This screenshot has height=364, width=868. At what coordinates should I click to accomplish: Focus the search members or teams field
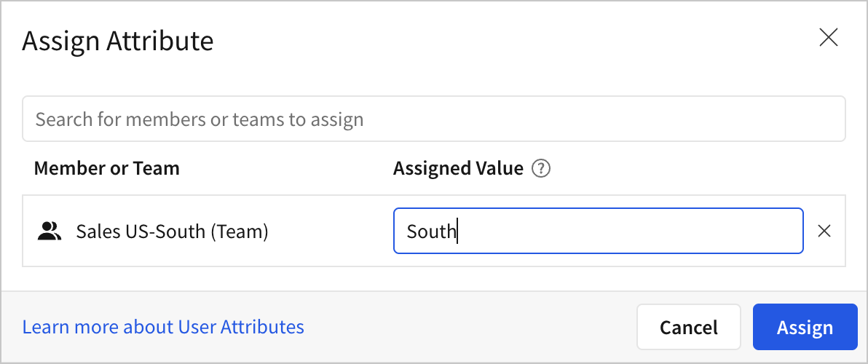click(433, 119)
